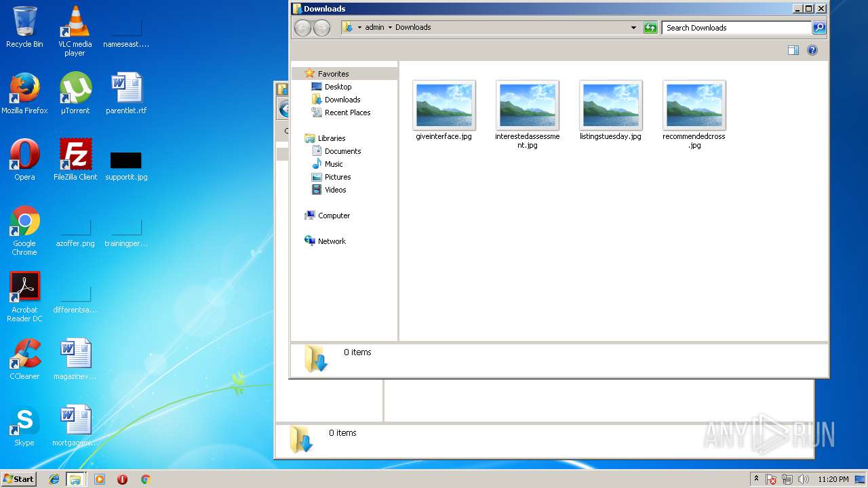Open Google Chrome desktop shortcut

coord(24,230)
